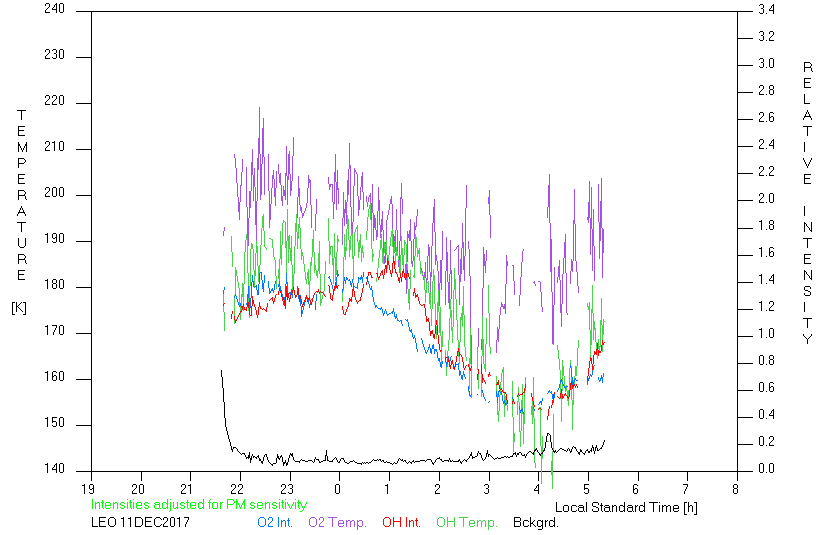Click the hour 0 time axis label
The image size is (828, 535).
337,489
